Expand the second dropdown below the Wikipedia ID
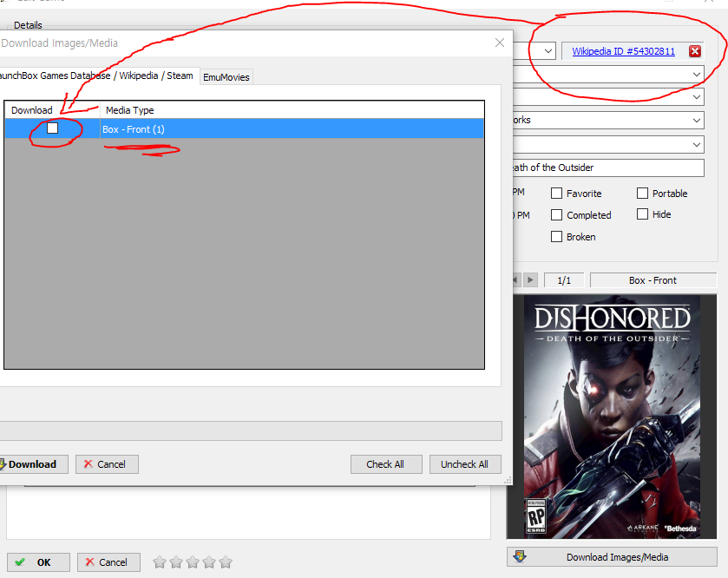Viewport: 728px width, 578px height. point(697,97)
